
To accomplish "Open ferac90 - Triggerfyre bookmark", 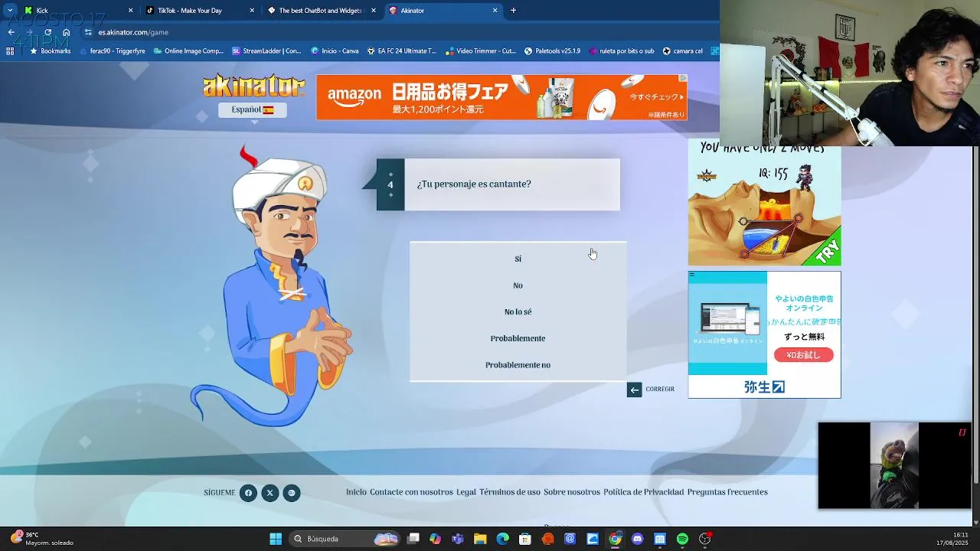I will 112,51.
